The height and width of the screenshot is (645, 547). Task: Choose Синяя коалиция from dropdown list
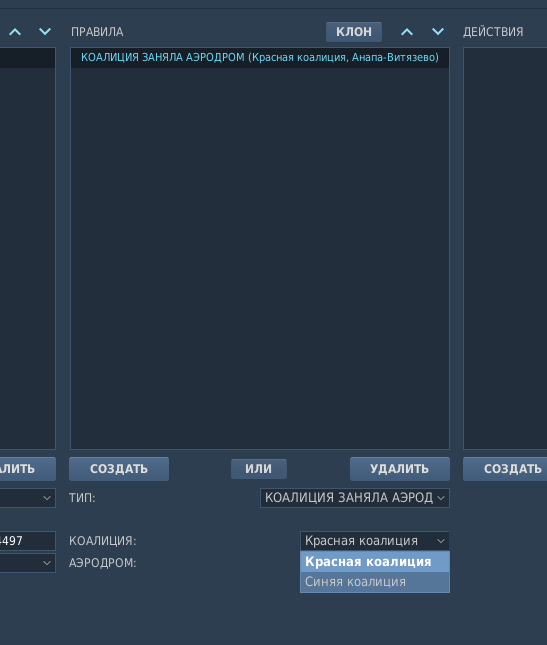click(375, 582)
